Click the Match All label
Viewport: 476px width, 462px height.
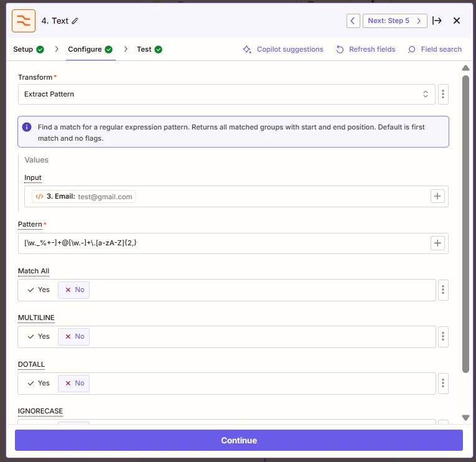point(34,271)
